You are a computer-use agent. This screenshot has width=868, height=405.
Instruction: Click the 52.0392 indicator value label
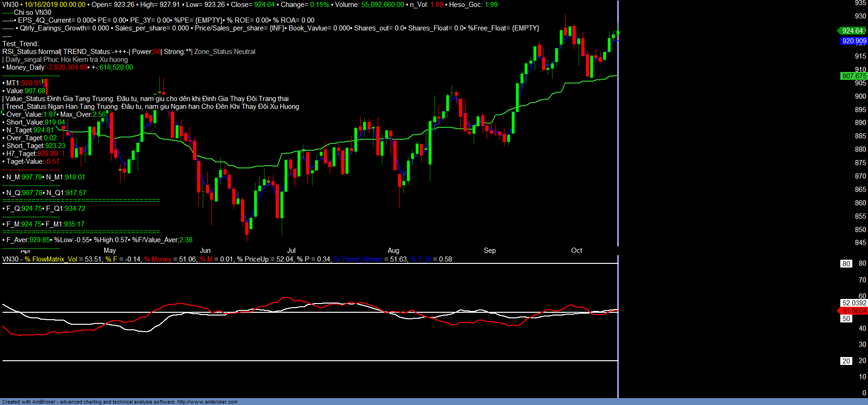click(x=854, y=303)
